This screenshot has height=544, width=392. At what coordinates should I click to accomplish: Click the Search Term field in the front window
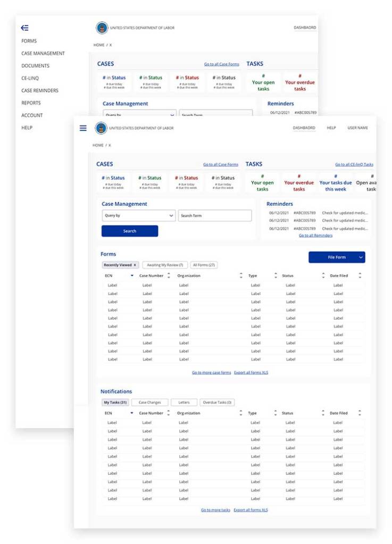(214, 216)
